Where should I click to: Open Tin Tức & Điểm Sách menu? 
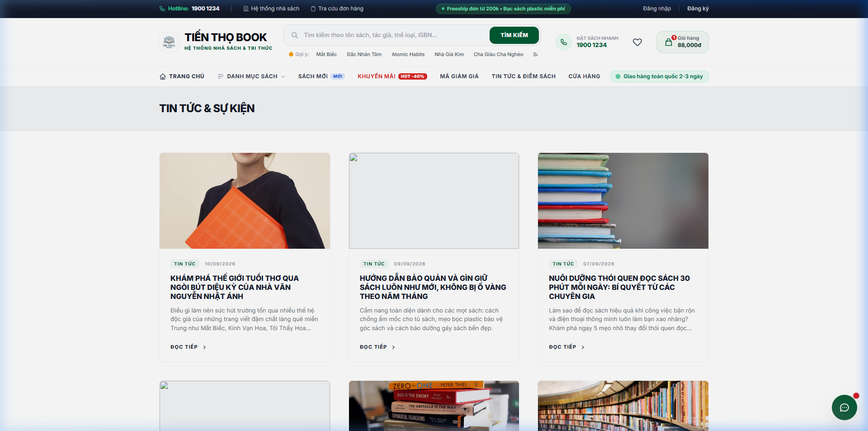524,76
